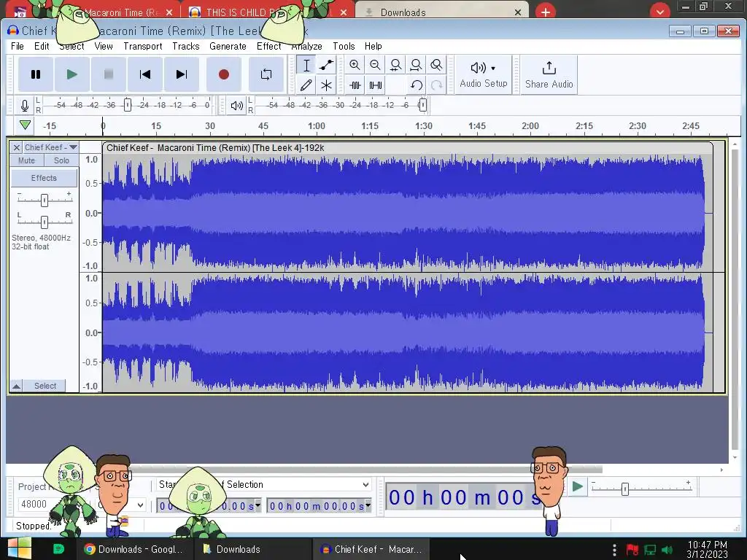Open the Tracks menu
The image size is (747, 560).
[186, 46]
